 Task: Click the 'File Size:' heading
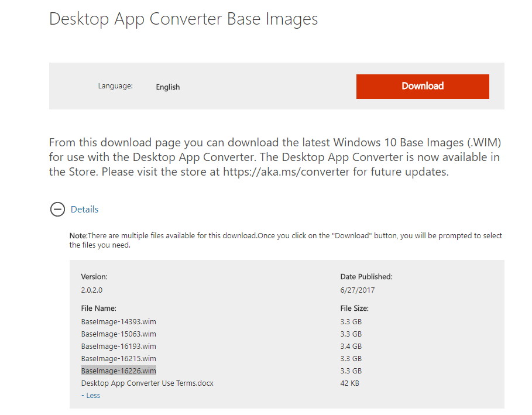[x=354, y=308]
